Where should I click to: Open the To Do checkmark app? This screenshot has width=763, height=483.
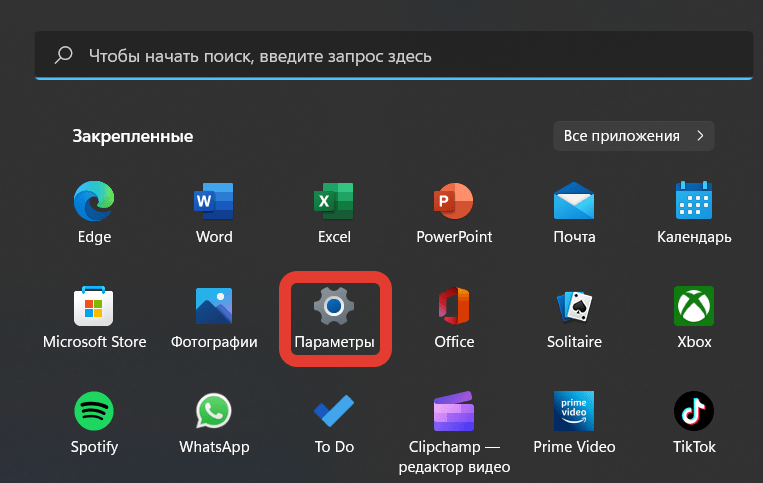tap(334, 411)
